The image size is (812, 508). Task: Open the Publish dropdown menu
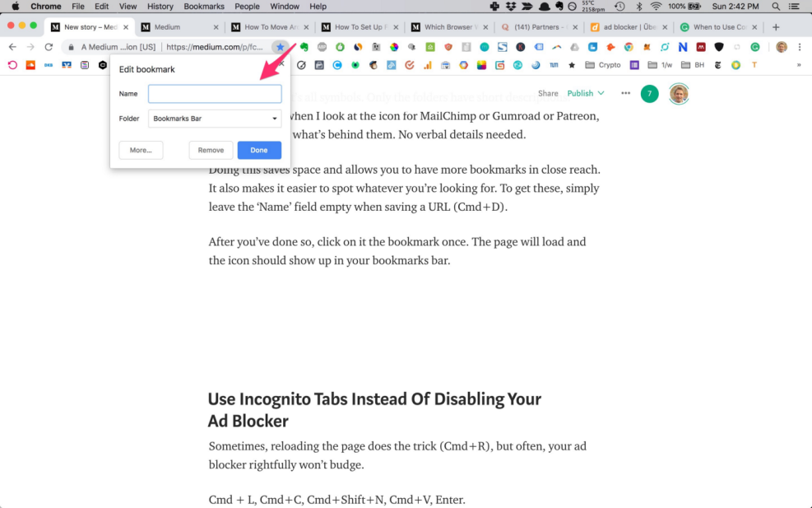pyautogui.click(x=586, y=94)
